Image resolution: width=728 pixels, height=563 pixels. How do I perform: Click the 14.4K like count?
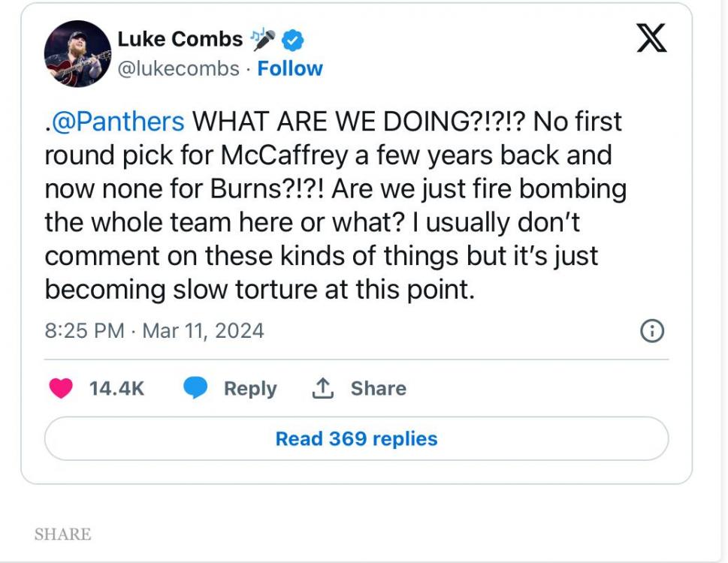[116, 389]
